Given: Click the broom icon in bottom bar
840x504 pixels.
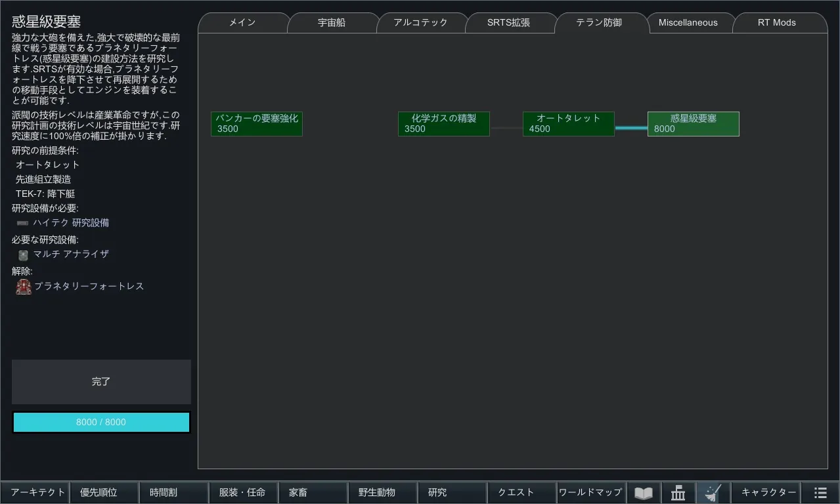Looking at the screenshot, I should [713, 493].
